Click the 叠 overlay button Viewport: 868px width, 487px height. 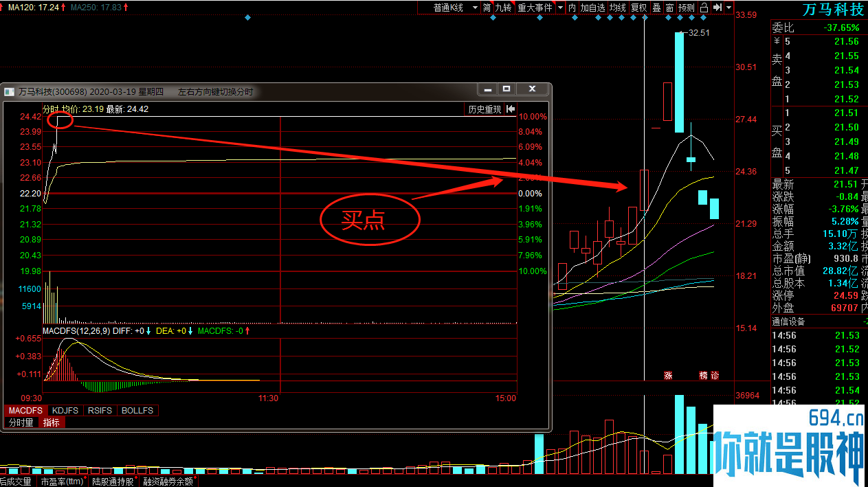[656, 8]
